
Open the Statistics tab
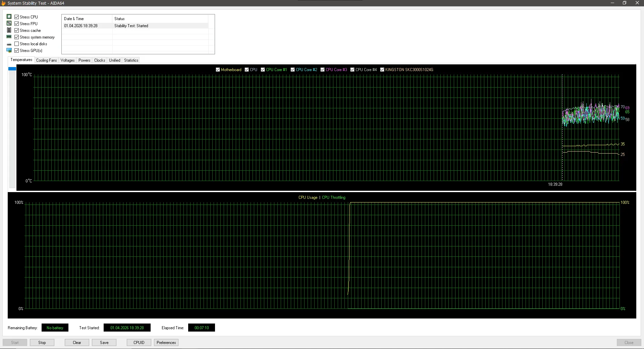click(x=131, y=60)
